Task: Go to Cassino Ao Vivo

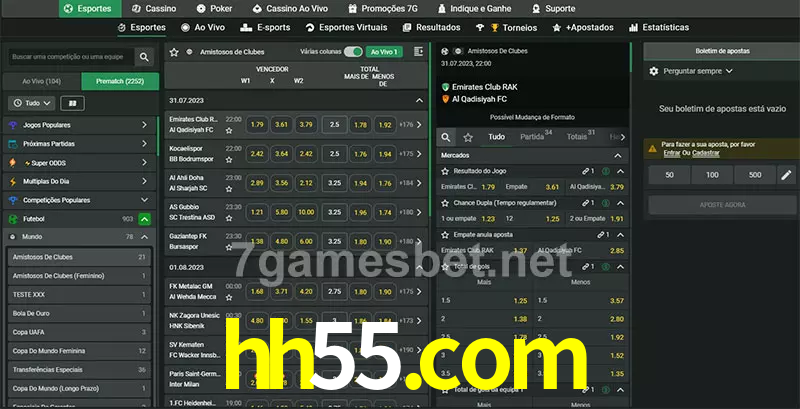Action: click(290, 9)
